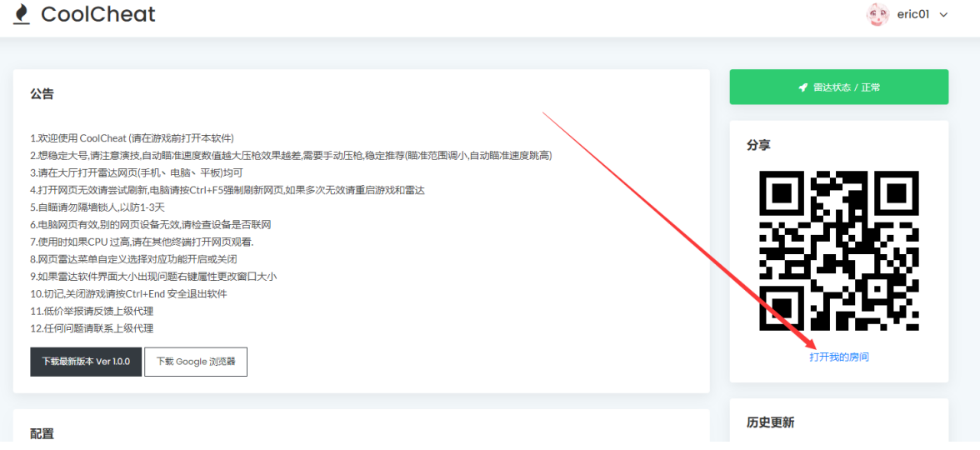Click announcement line 1.欢迎使用 CoolCheat

coord(132,138)
